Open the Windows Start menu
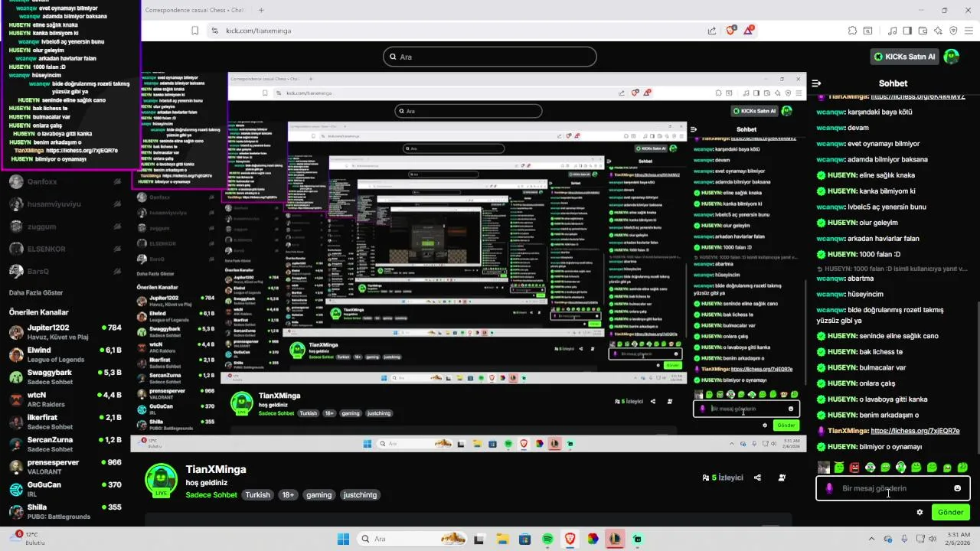The image size is (980, 551). point(343,539)
